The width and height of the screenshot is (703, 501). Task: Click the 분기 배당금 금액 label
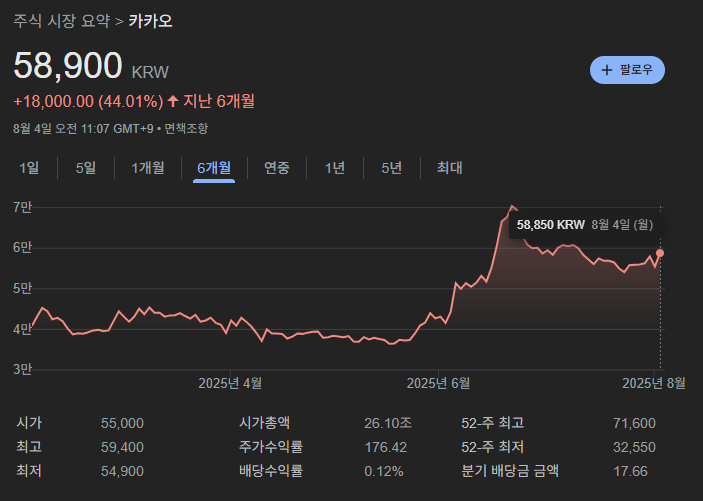click(510, 471)
